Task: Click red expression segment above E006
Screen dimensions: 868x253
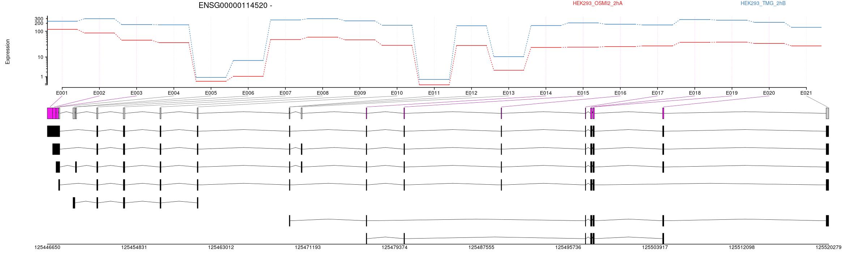Action: 248,76
